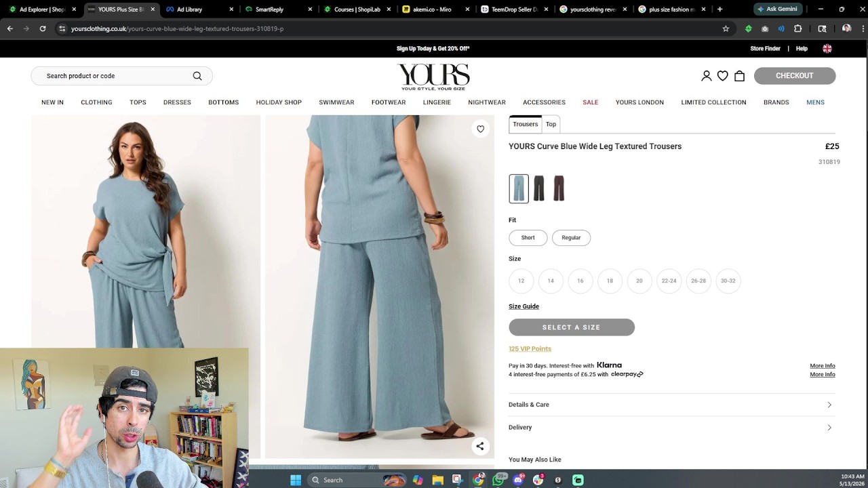Click the CHECKOUT button
Screen dimensions: 868x488
(x=795, y=76)
